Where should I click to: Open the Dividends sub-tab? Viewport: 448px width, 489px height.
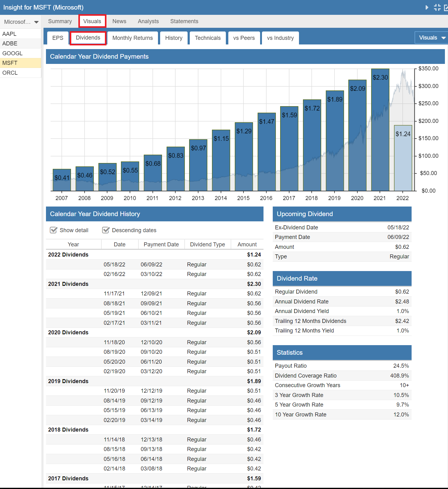point(88,38)
